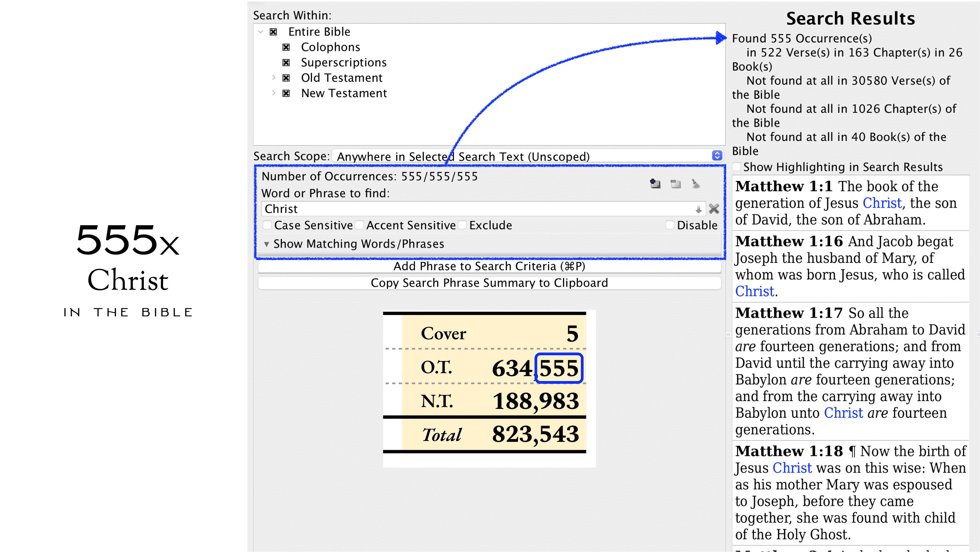Check the Exclude option
This screenshot has width=980, height=552.
click(x=462, y=225)
